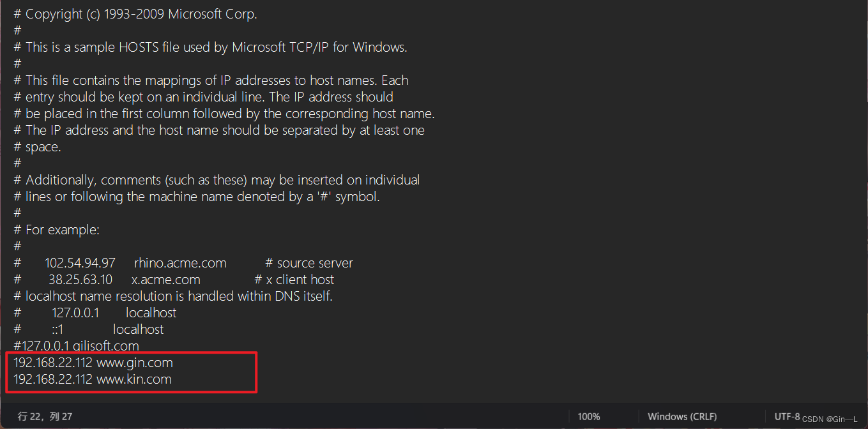
Task: Place cursor on the www.gin.com hosts entry
Action: click(x=93, y=363)
